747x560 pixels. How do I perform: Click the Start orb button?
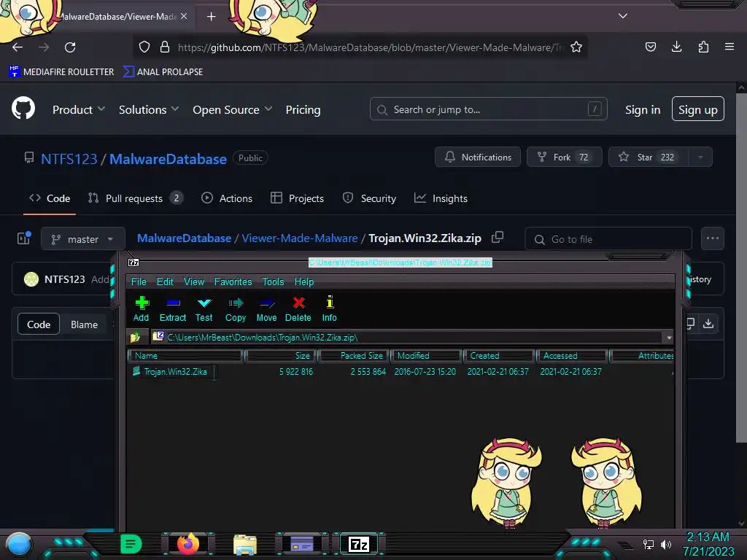point(19,545)
